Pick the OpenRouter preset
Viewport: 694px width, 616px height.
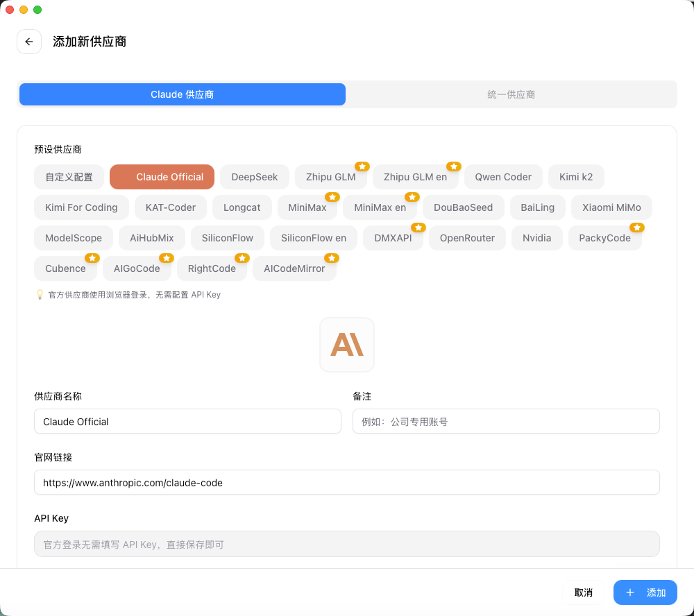[x=467, y=238]
